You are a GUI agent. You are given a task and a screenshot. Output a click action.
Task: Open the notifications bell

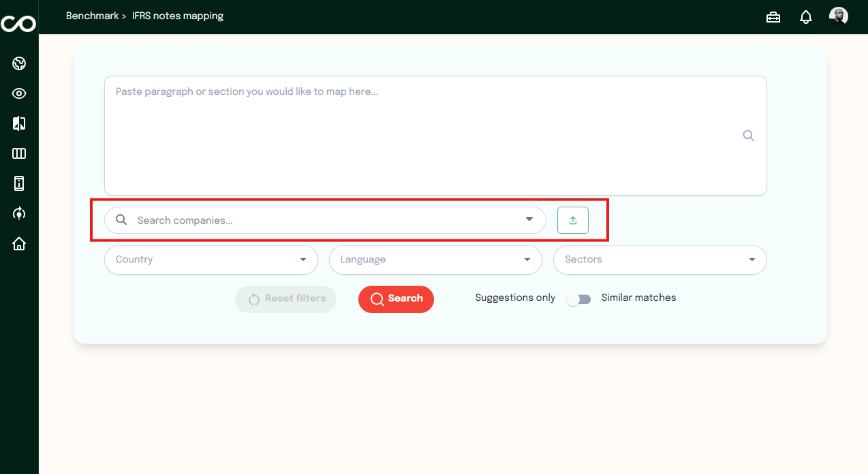point(806,17)
